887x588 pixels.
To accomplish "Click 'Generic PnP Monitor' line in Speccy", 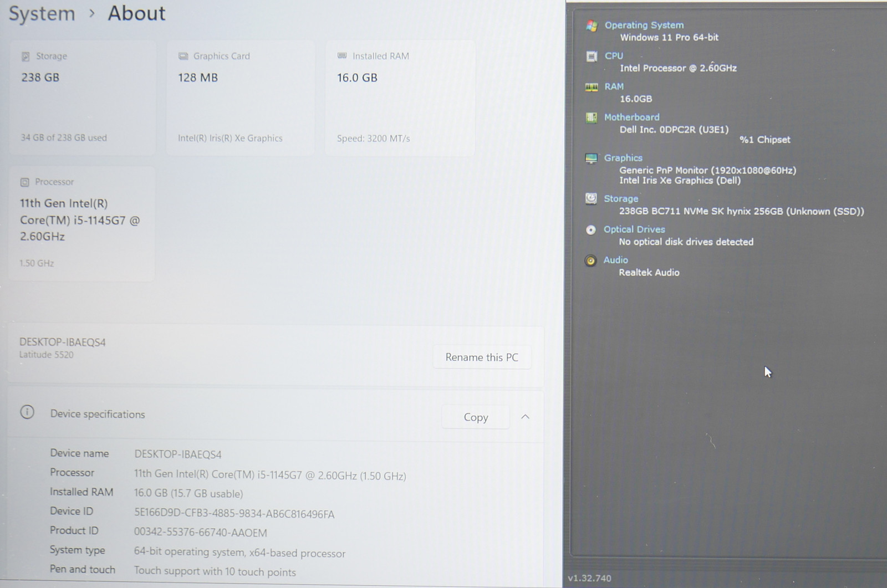I will tap(707, 170).
